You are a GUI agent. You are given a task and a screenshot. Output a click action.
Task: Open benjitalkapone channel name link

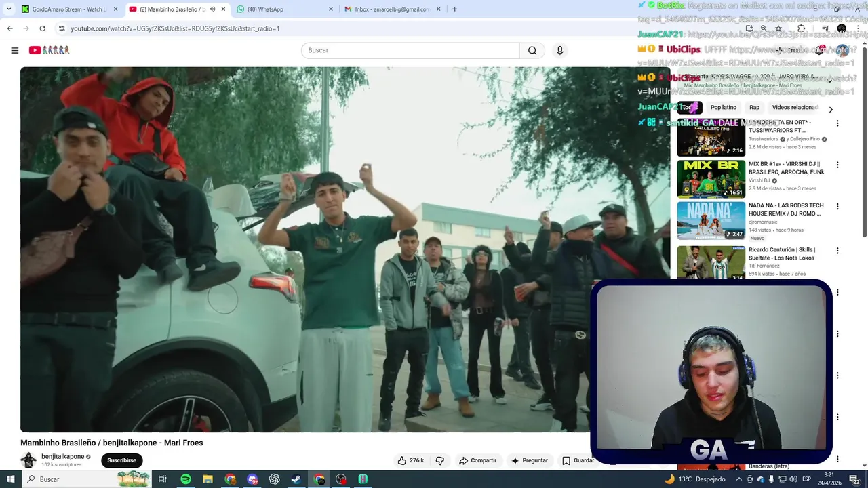click(x=63, y=457)
